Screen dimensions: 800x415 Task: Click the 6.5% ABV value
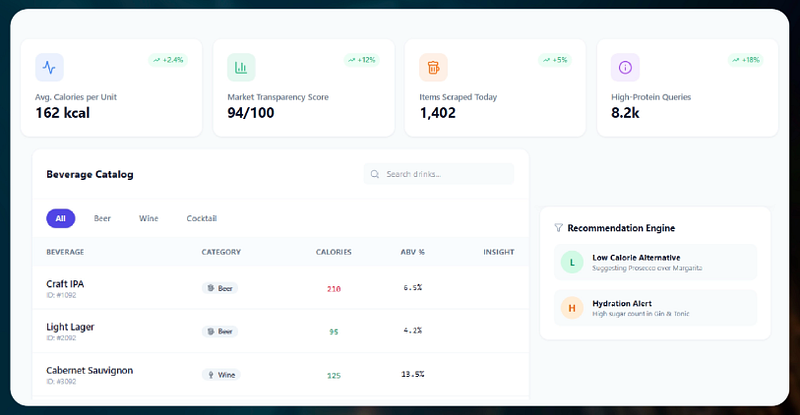click(413, 287)
